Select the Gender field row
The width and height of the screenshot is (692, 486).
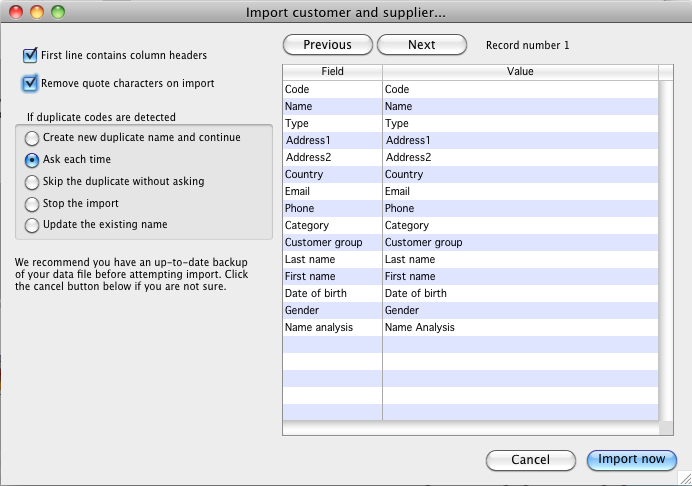pos(470,310)
